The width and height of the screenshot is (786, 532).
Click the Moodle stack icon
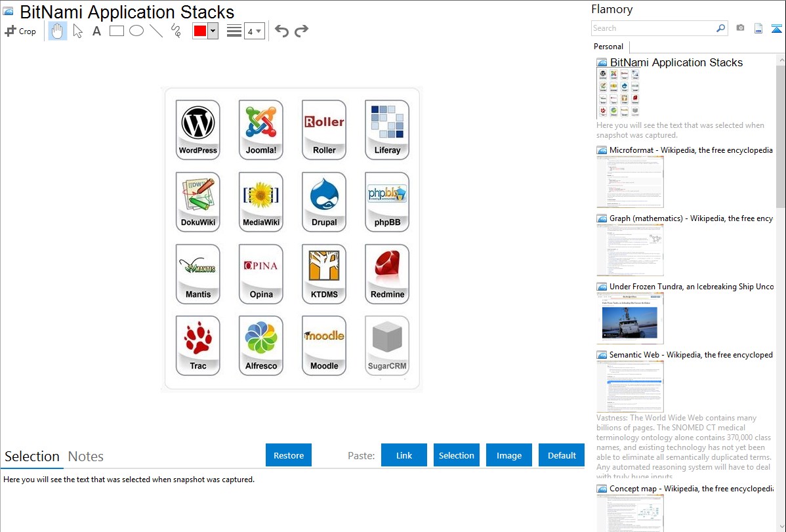324,346
